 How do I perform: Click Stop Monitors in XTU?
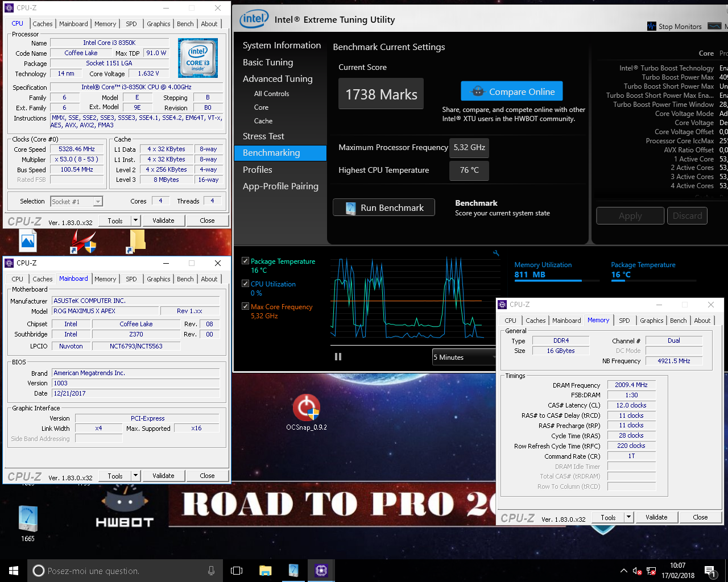click(675, 26)
